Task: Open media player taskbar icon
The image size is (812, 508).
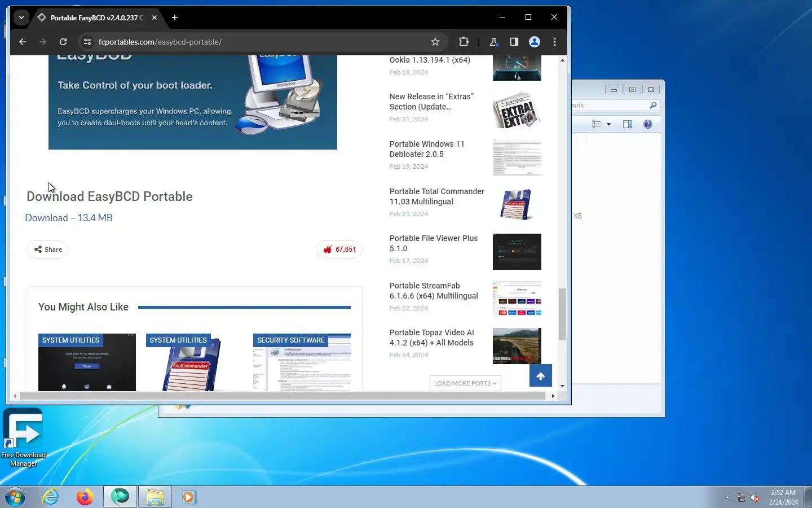Action: [188, 497]
